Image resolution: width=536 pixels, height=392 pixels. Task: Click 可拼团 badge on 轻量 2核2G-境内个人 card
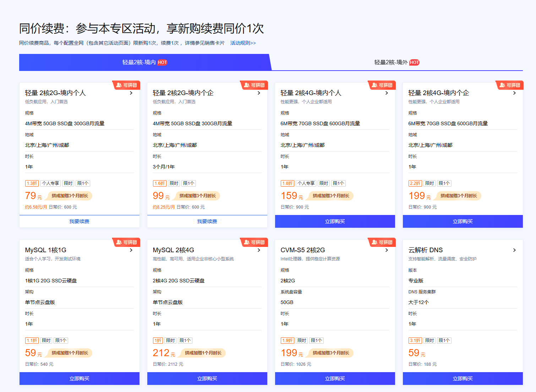pos(126,85)
